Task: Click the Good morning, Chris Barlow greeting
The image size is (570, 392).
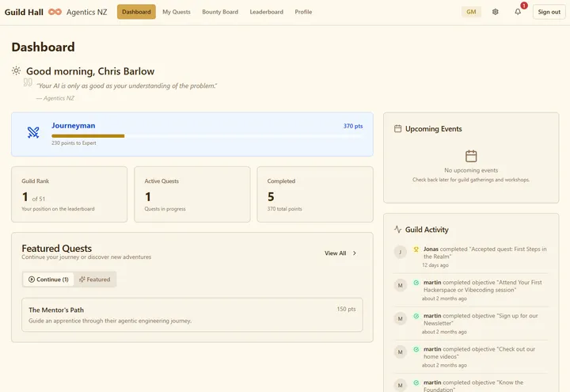Action: (90, 71)
